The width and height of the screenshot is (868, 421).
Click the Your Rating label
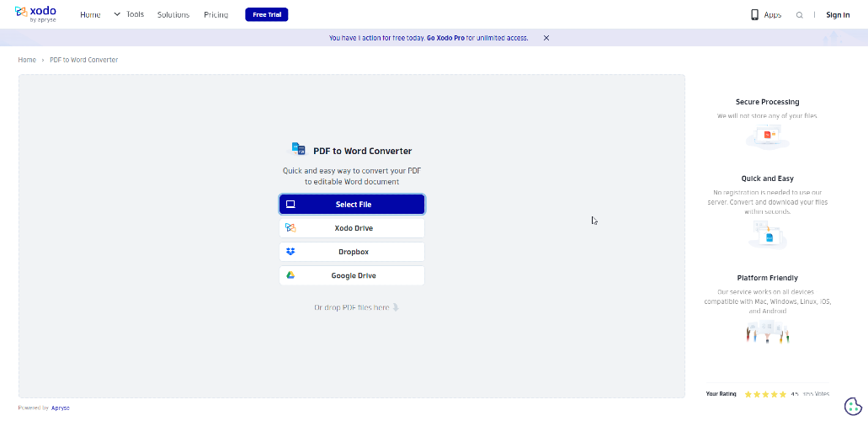[x=722, y=394]
